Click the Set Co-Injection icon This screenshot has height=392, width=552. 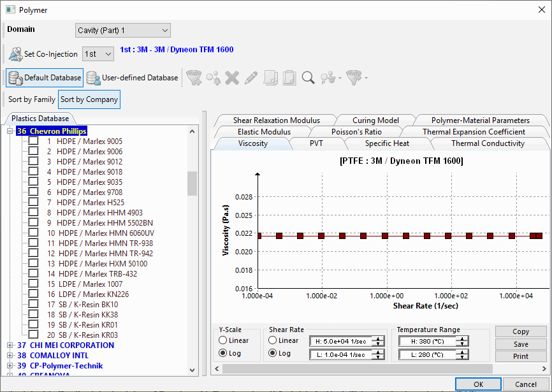pyautogui.click(x=15, y=54)
